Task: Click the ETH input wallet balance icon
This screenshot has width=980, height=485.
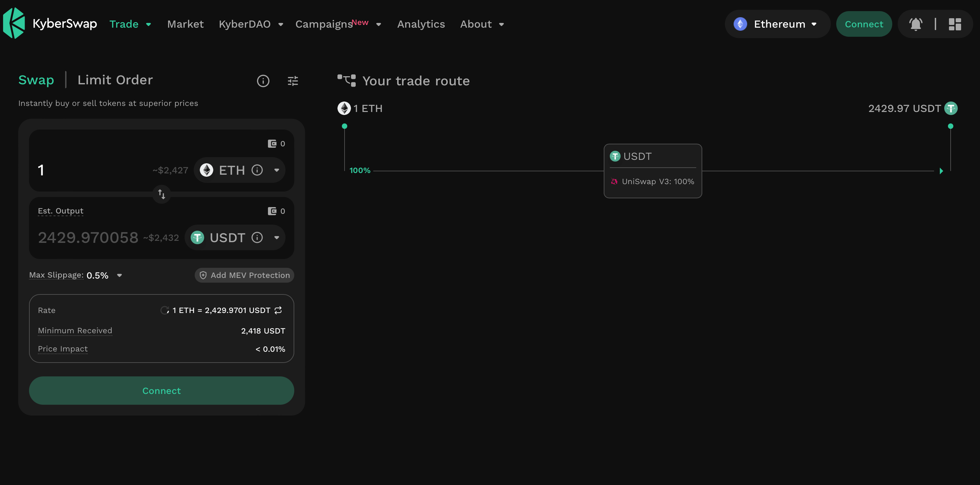Action: (272, 144)
